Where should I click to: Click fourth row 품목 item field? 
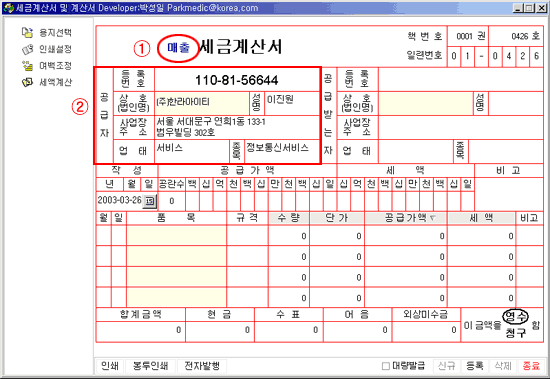176,297
